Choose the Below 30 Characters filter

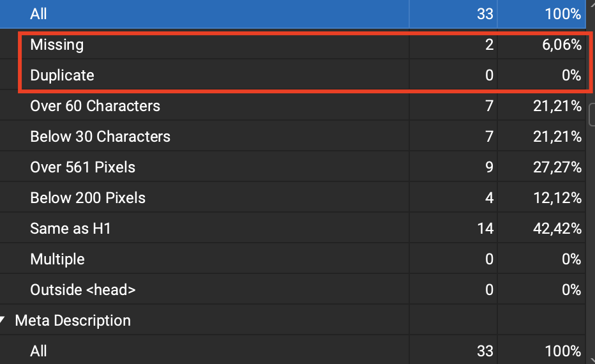100,137
